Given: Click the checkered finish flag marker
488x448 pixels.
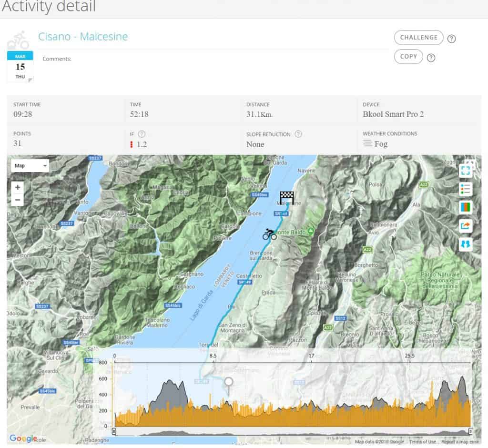Looking at the screenshot, I should pyautogui.click(x=286, y=197).
